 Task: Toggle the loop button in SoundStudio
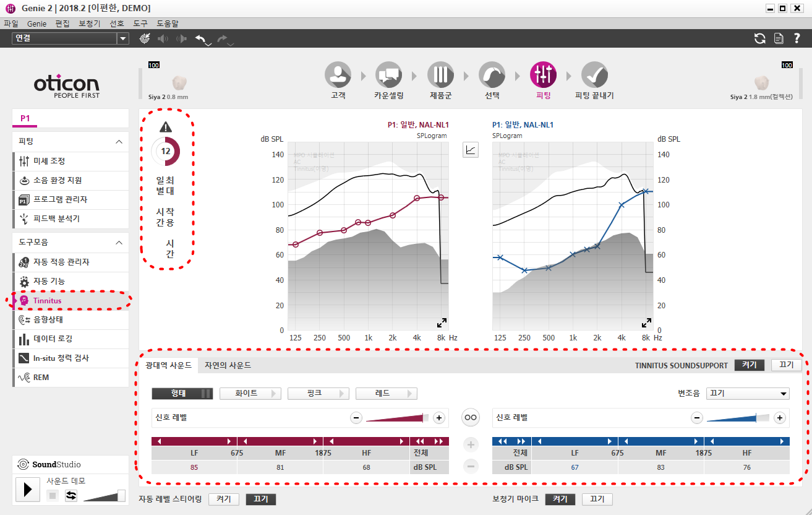pos(71,495)
